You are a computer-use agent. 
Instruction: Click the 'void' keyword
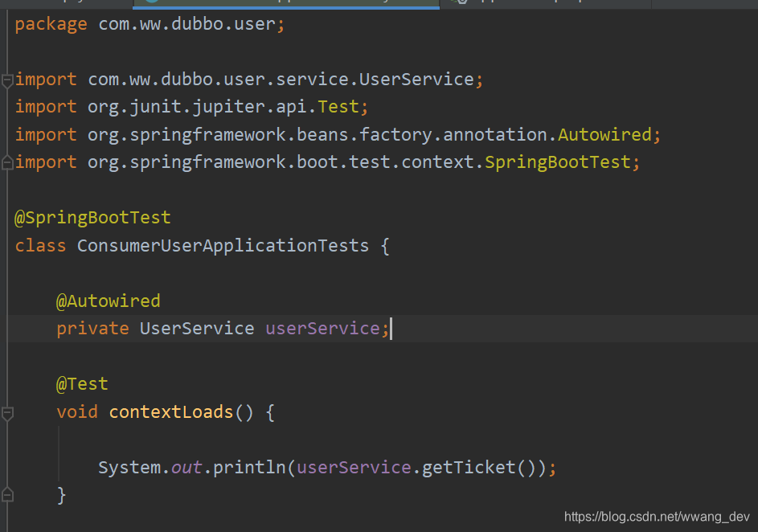(x=77, y=412)
